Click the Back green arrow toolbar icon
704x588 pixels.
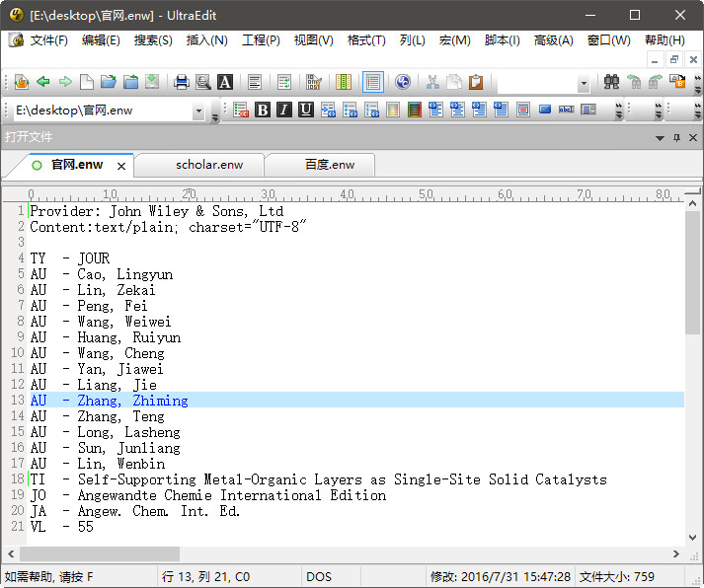tap(43, 82)
